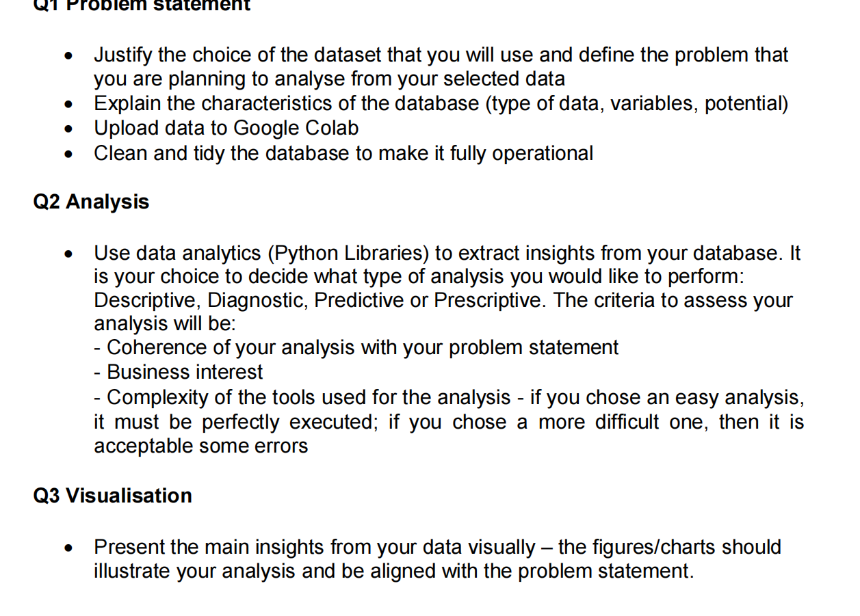
Task: Click the phrase 'figures/charts should'
Action: tap(670, 547)
